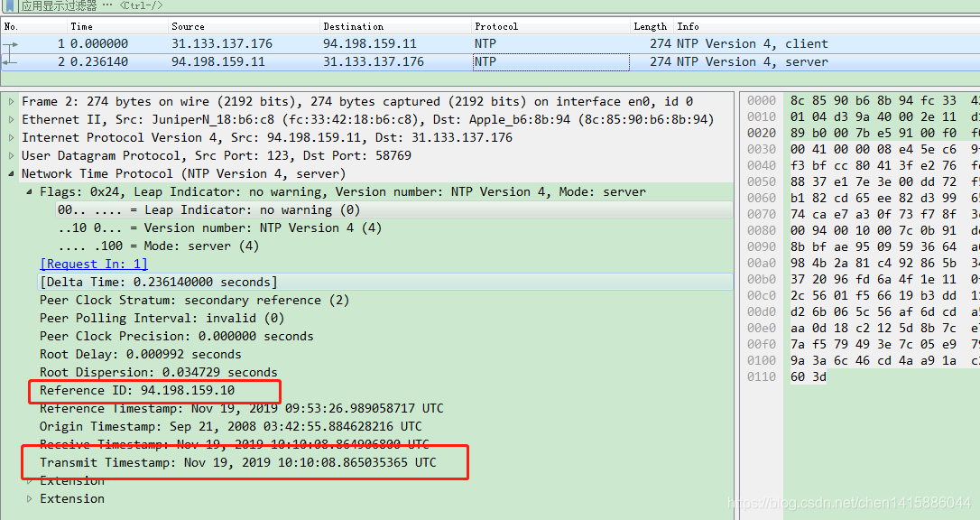
Task: Select the User Datagram Protocol line
Action: tap(217, 155)
